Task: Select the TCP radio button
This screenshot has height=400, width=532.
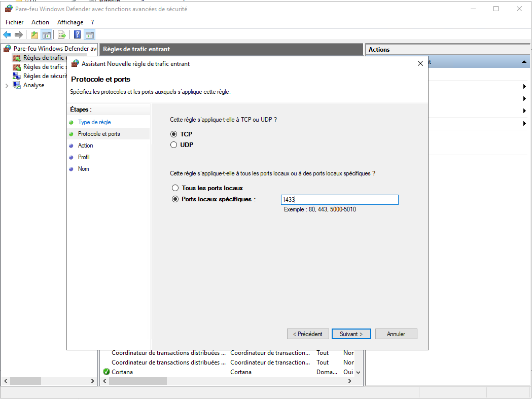Action: 174,134
